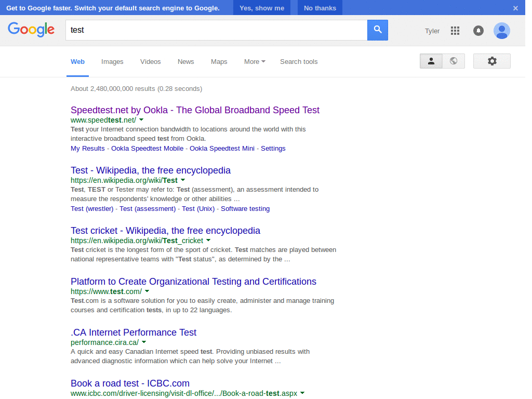Viewport: 532px width, 399px height.
Task: Open Search tools
Action: click(299, 62)
